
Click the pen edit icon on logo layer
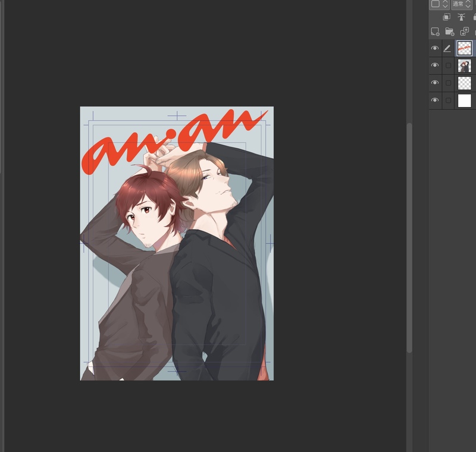(x=447, y=49)
